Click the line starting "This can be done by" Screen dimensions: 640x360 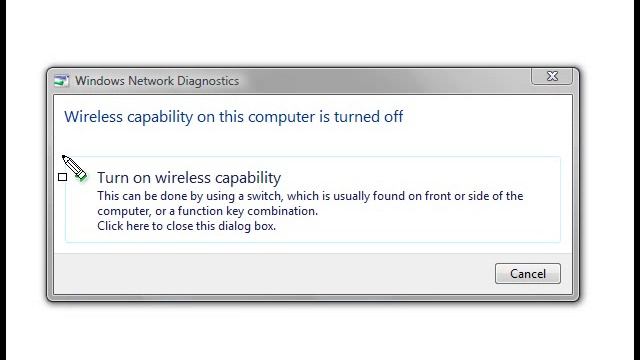pyautogui.click(x=310, y=196)
